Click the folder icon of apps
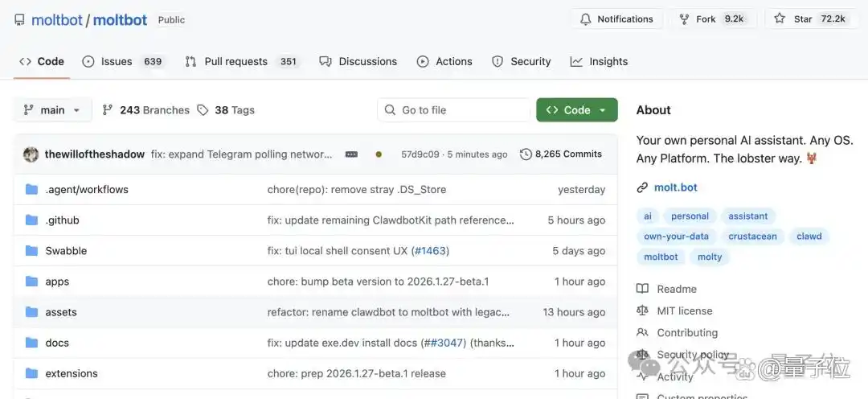 point(31,282)
